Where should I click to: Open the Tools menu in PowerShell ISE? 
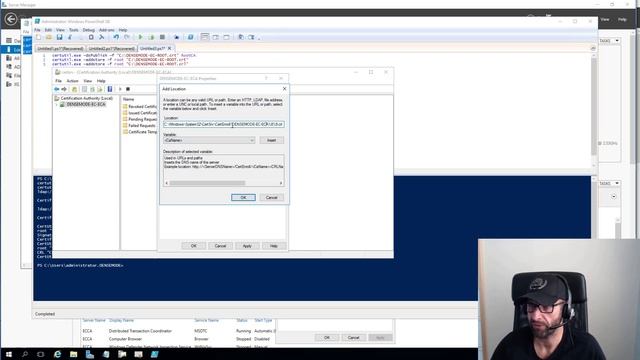point(73,30)
